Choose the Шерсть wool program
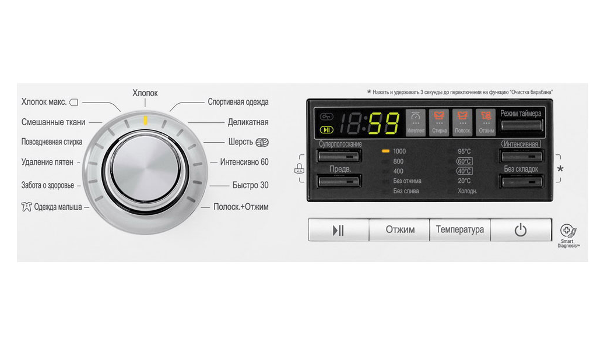Screen dimensions: 604x364 pos(241,142)
